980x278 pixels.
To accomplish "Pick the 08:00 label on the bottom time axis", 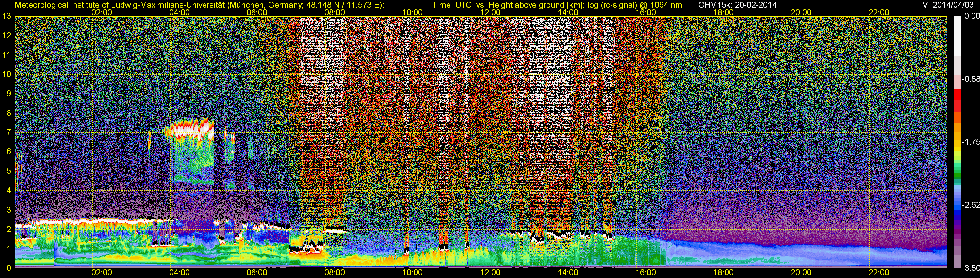I will [335, 273].
